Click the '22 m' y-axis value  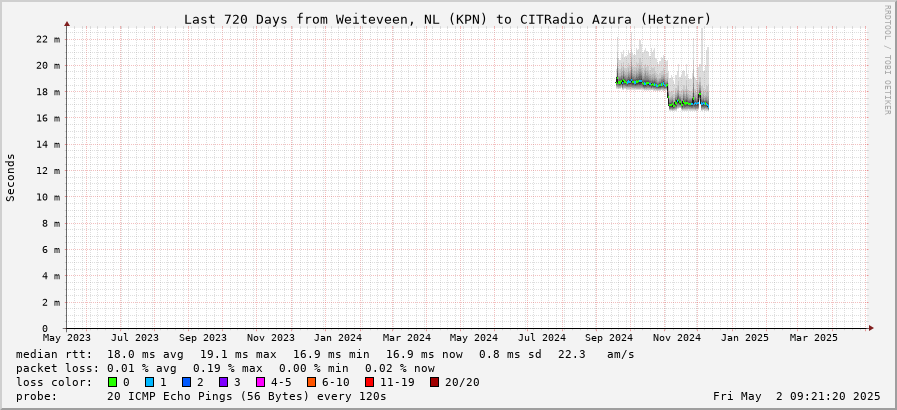click(x=48, y=39)
